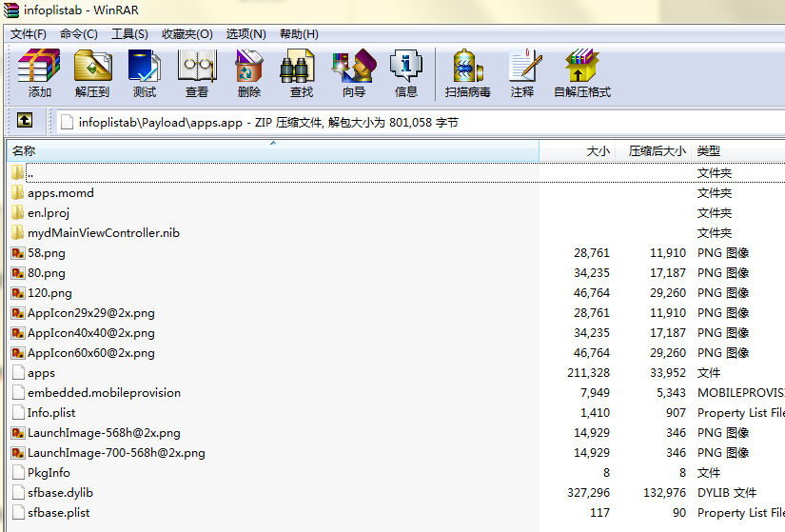The image size is (785, 532).
Task: Select the en.lproj folder icon
Action: (x=17, y=213)
